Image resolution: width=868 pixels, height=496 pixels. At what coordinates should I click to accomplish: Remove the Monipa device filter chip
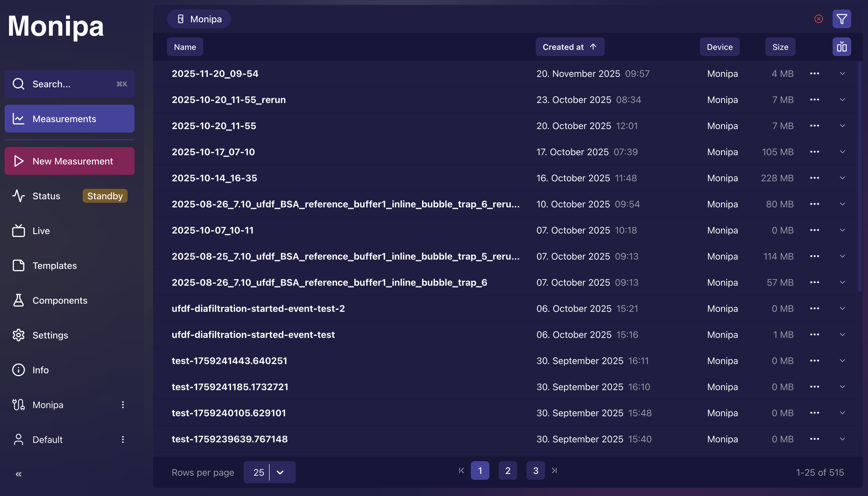818,19
